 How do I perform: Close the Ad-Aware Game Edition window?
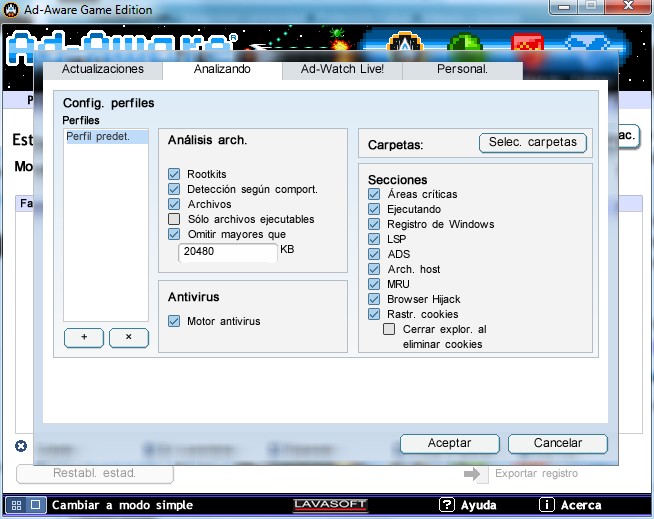click(628, 7)
